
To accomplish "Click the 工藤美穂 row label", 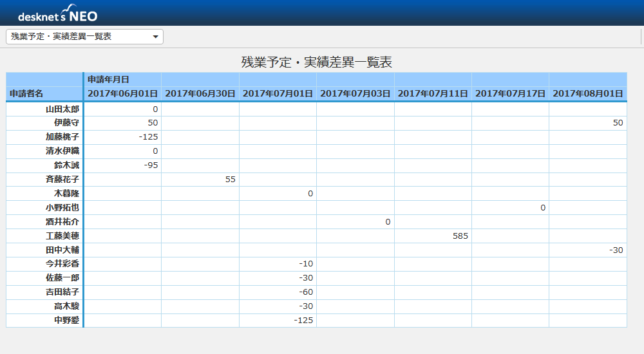I will [62, 236].
